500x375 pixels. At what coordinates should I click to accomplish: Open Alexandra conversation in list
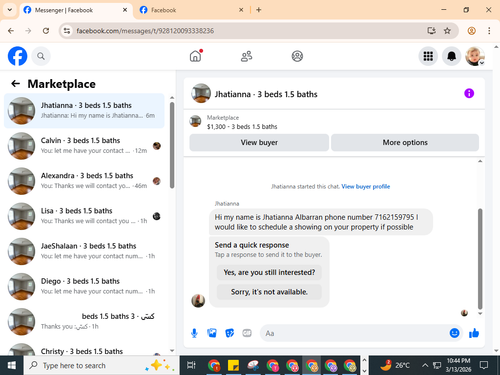pyautogui.click(x=84, y=181)
